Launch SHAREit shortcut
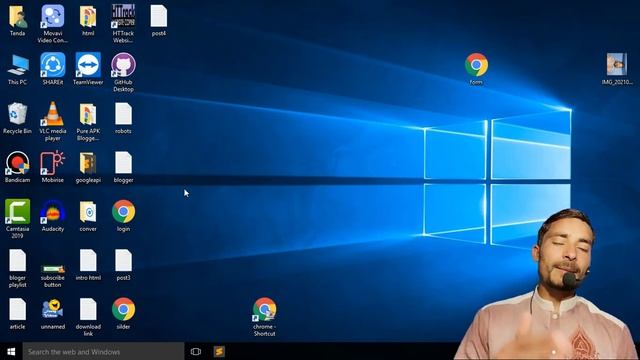The height and width of the screenshot is (360, 640). [53, 65]
